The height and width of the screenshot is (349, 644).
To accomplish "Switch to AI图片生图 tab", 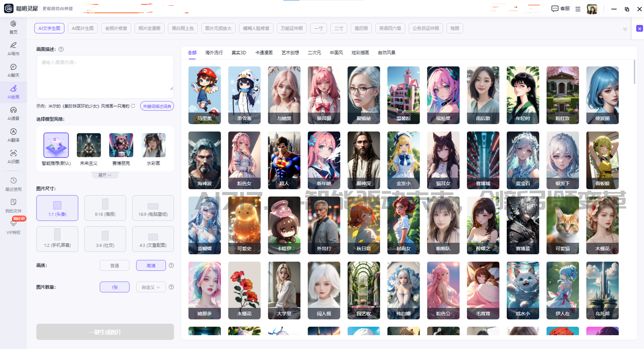I will pos(83,28).
